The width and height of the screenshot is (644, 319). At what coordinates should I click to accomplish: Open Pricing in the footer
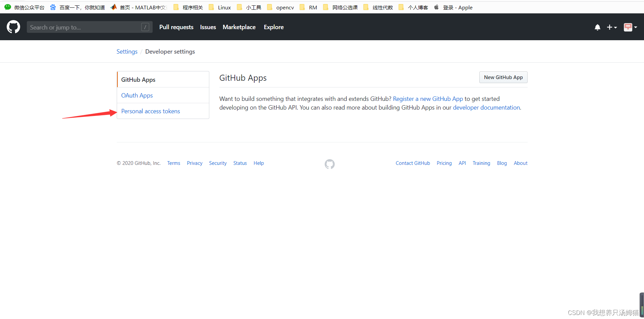pyautogui.click(x=444, y=163)
